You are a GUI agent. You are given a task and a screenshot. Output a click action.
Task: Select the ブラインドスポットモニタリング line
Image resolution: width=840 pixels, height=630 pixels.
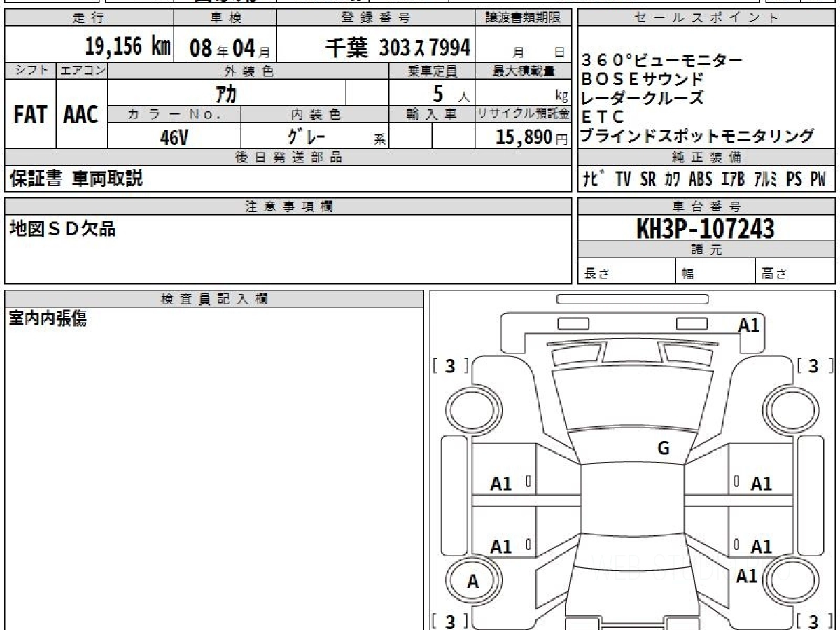pos(697,136)
